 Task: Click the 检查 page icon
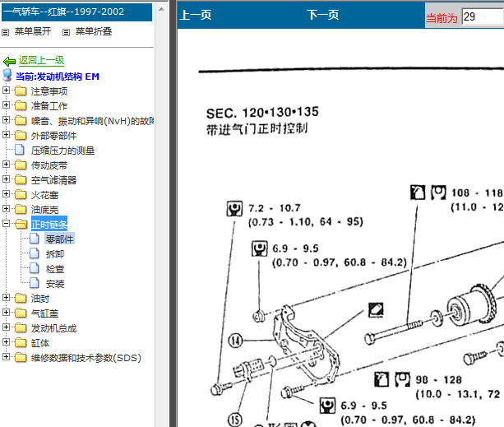[x=35, y=268]
